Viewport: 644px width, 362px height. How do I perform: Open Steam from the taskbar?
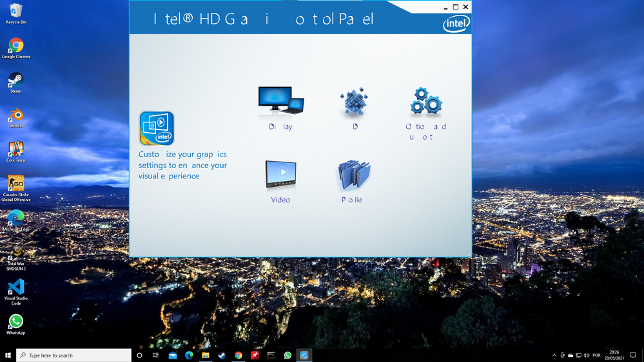[222, 355]
